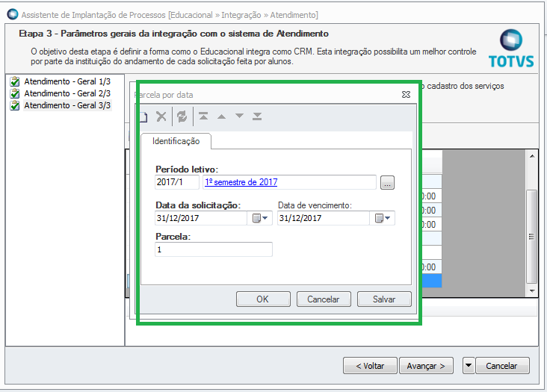Open the dropdown arrow beside wizard Cancelar

click(x=468, y=366)
